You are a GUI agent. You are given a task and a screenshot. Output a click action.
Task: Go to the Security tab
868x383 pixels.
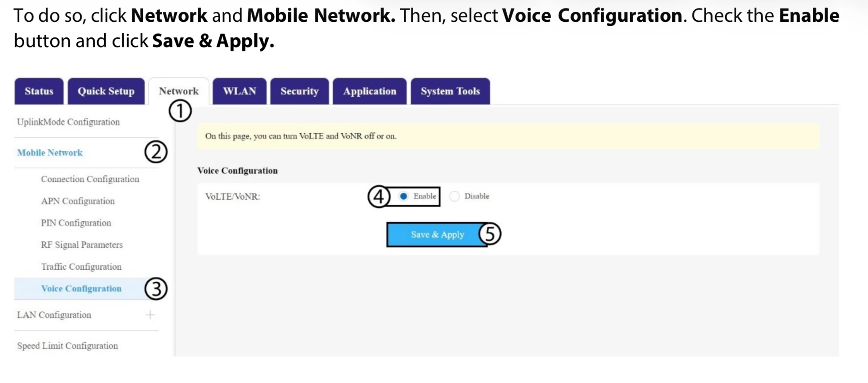[300, 91]
